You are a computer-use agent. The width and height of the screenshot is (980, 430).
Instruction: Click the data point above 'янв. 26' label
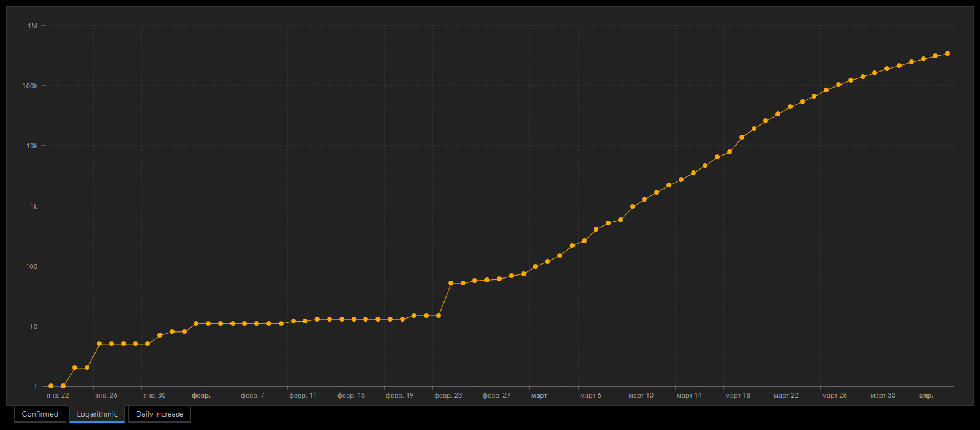point(99,344)
